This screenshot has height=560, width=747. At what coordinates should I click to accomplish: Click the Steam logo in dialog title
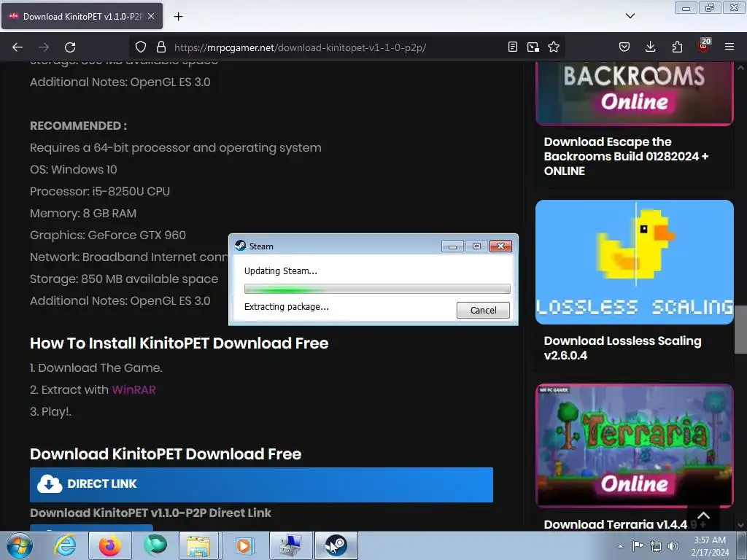[x=241, y=246]
